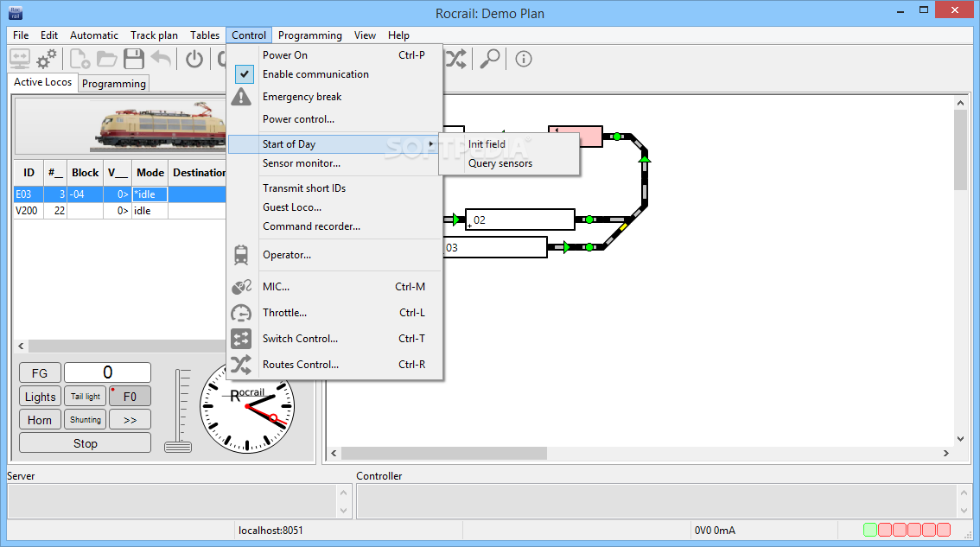Click the MIC mouse icon in menu
The image size is (980, 547).
click(x=241, y=287)
